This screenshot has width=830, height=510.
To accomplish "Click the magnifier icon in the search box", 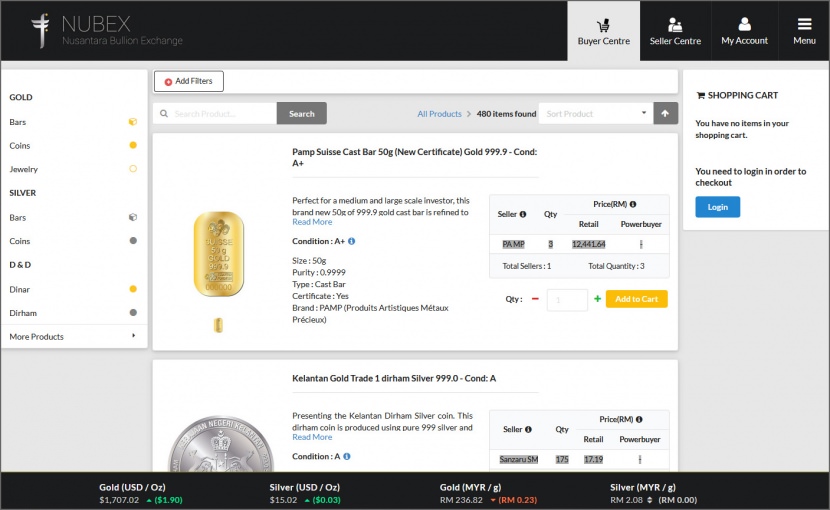I will point(164,113).
